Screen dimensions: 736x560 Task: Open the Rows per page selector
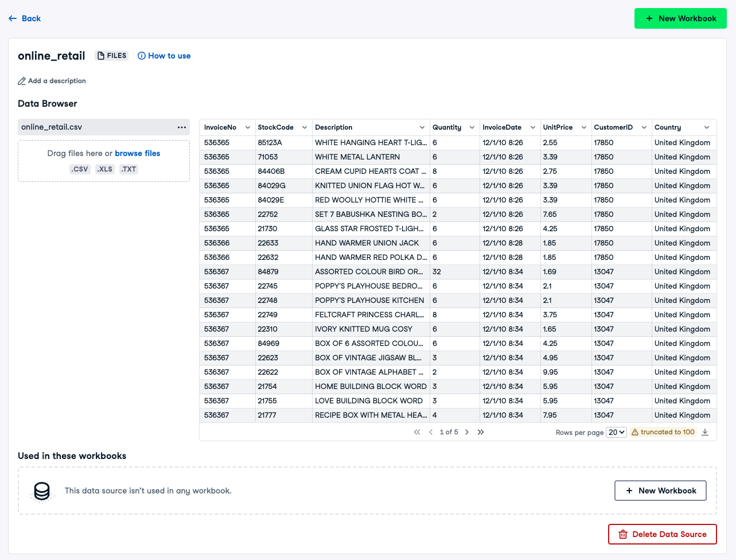(616, 432)
